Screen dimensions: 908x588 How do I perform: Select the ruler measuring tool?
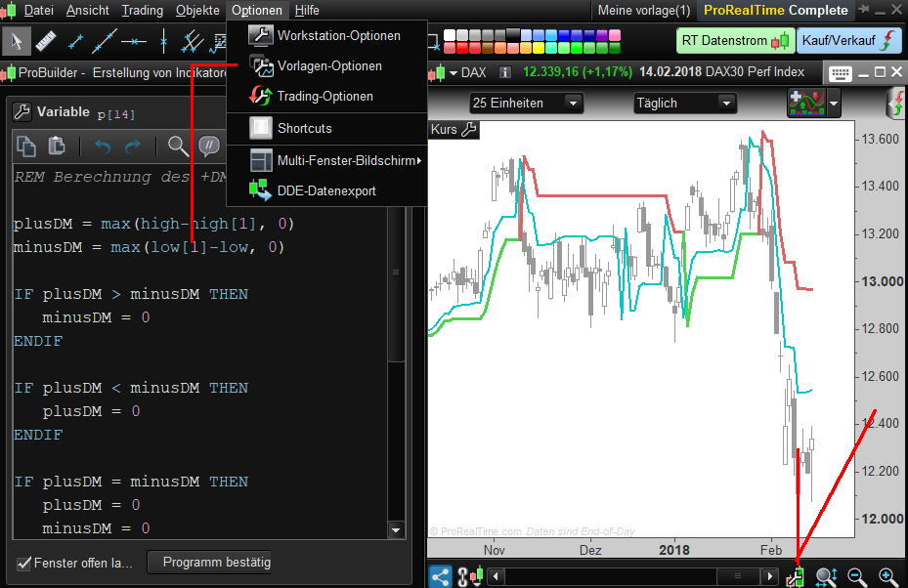[46, 41]
